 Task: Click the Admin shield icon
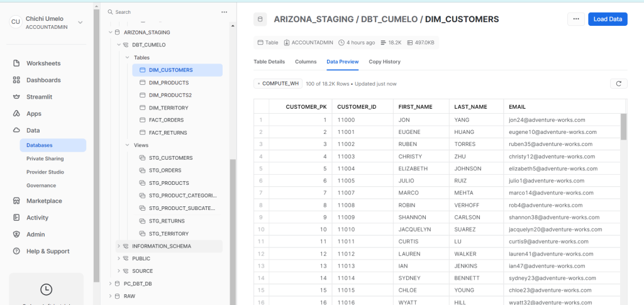(16, 235)
